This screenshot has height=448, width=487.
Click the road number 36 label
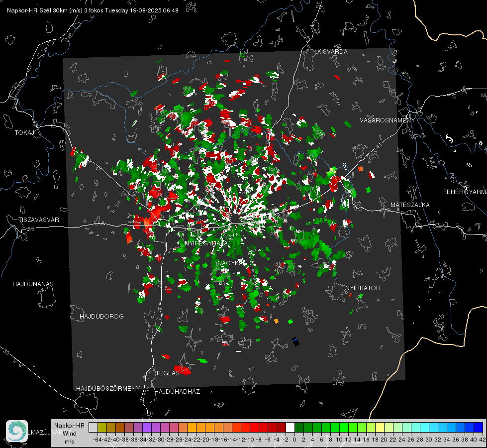(31, 229)
